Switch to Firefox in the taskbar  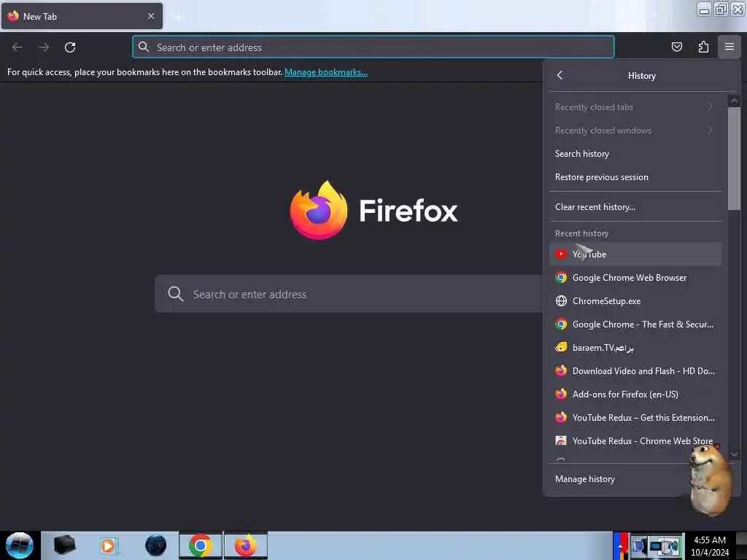245,545
